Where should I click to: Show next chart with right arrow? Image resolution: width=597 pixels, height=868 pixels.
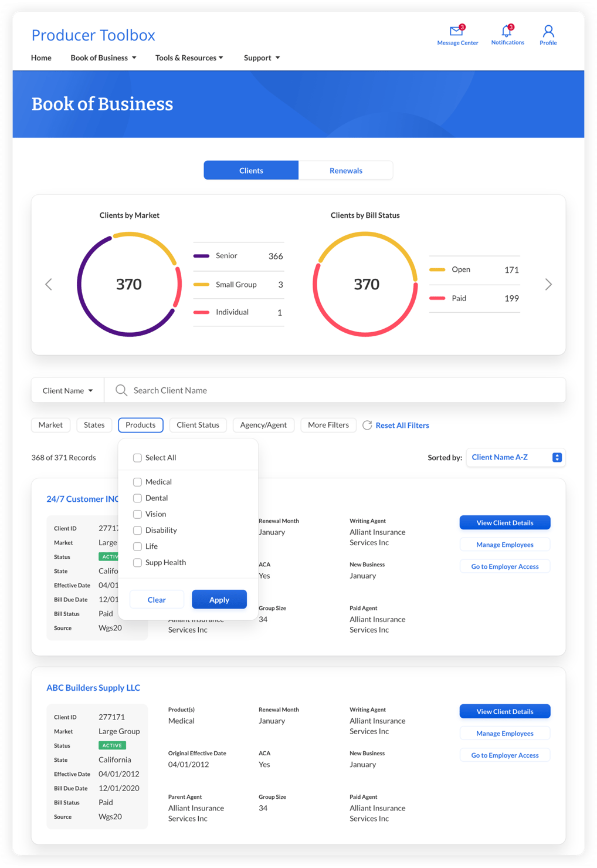548,285
